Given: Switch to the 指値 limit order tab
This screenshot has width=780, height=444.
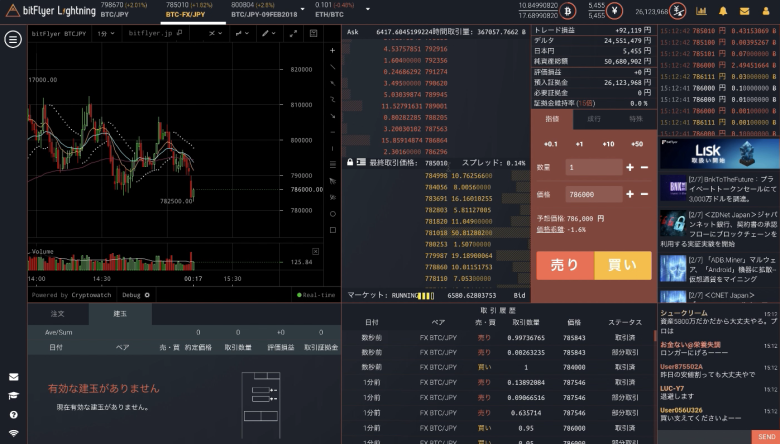Looking at the screenshot, I should pyautogui.click(x=552, y=119).
